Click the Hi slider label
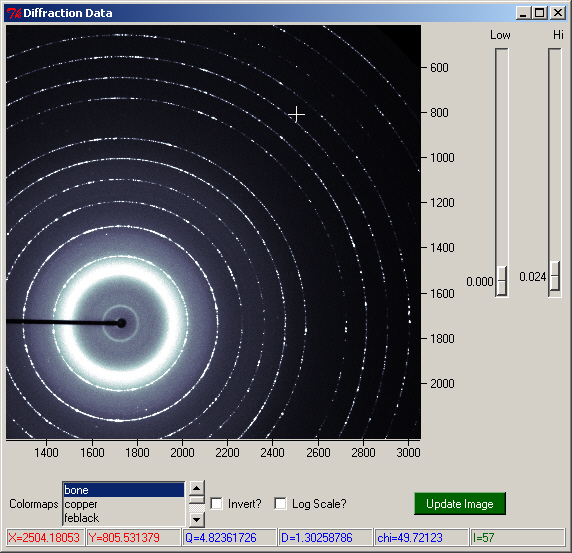Screen dimensions: 572x553 tap(558, 35)
